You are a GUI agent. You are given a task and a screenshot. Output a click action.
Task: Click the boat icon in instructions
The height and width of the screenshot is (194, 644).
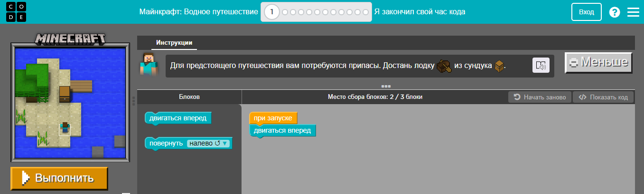point(443,66)
